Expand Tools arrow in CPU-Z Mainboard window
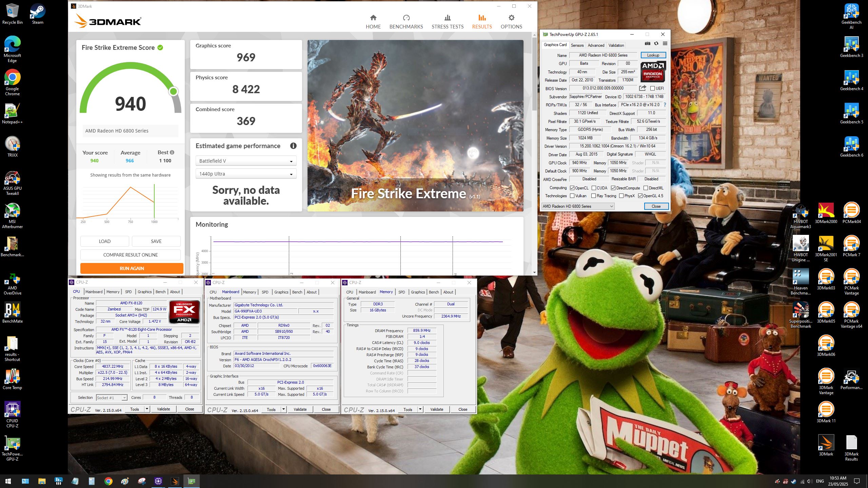Image resolution: width=868 pixels, height=488 pixels. click(283, 409)
